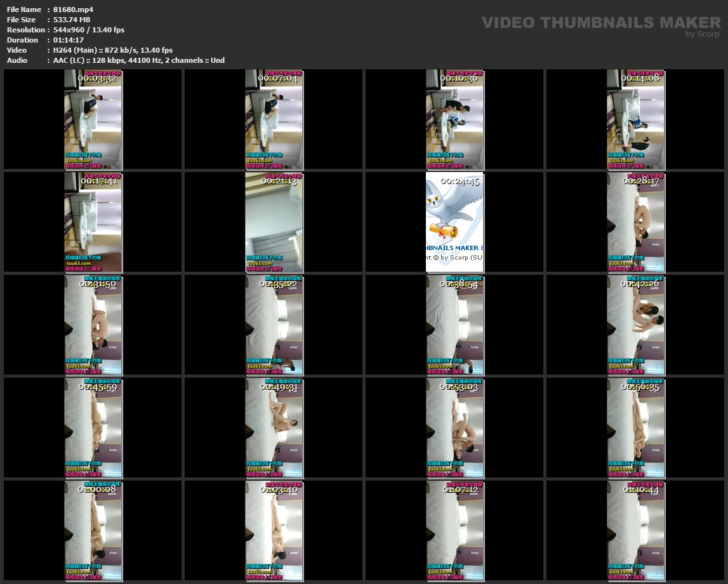
Task: Pick the thumbnail labeled 00:38:54
Action: tap(454, 325)
